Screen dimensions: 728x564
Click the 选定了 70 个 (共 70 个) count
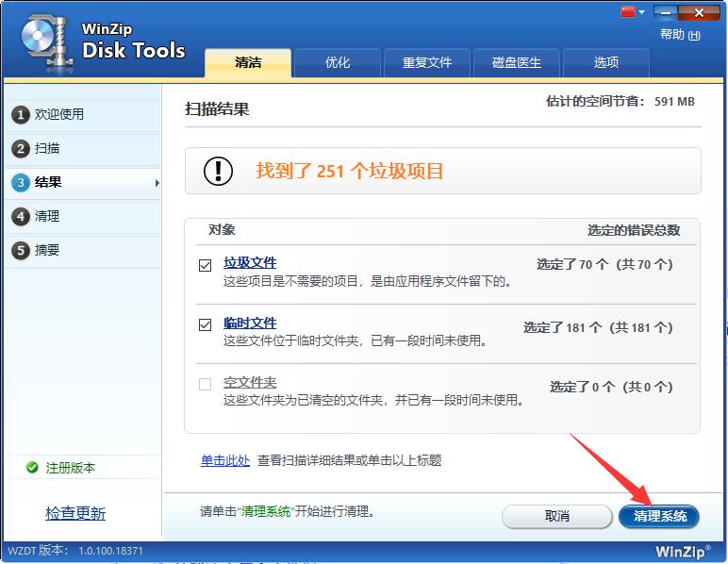(604, 265)
